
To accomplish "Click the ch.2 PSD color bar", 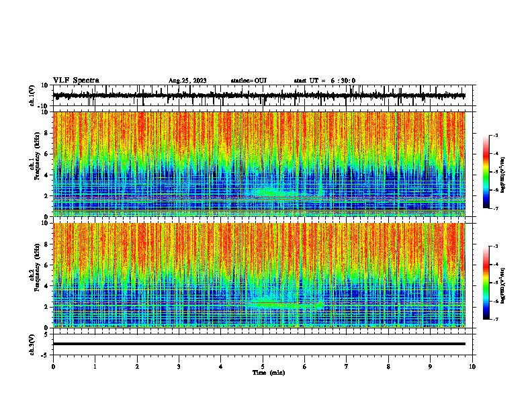I will pos(486,283).
